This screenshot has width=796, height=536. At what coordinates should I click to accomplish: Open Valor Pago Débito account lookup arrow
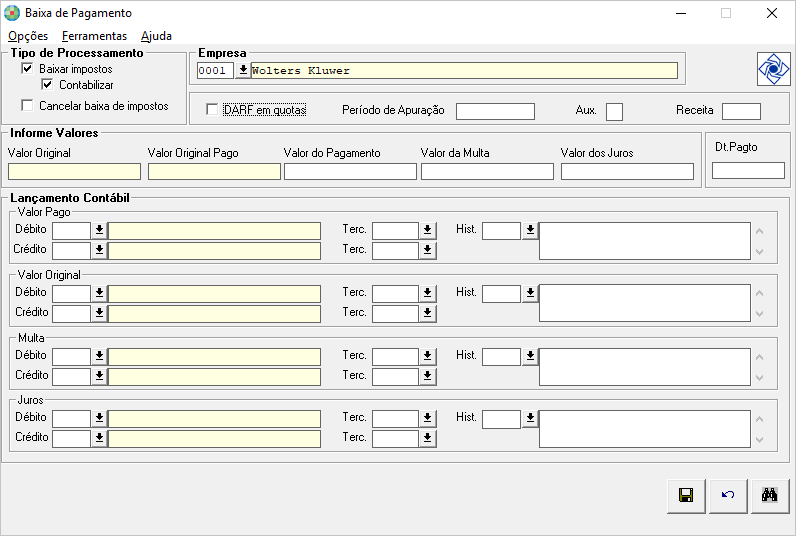click(x=100, y=230)
